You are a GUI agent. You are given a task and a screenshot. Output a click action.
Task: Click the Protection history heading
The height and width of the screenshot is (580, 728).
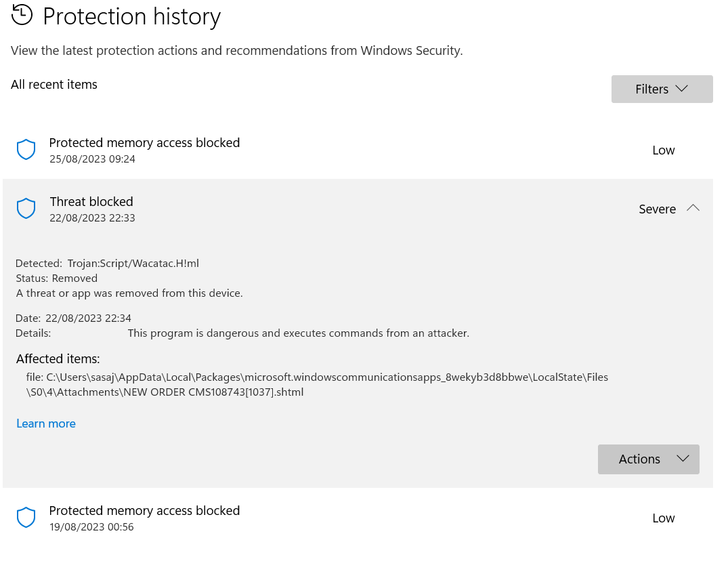[132, 17]
